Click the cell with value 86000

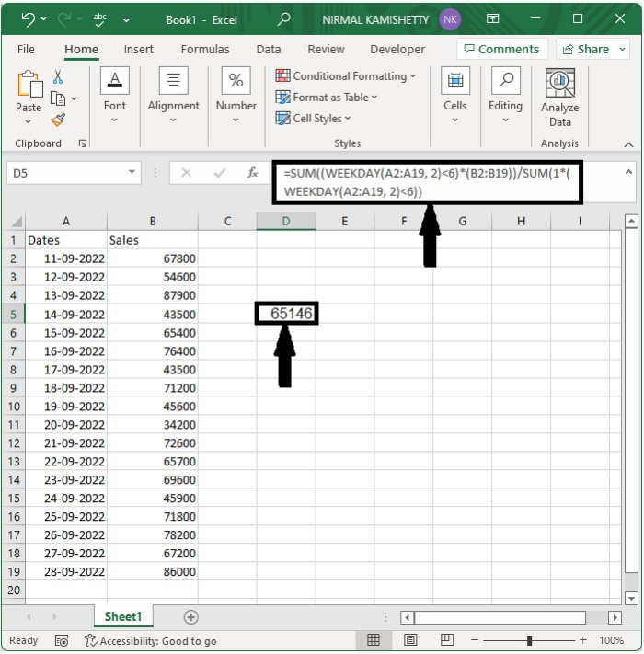(153, 571)
